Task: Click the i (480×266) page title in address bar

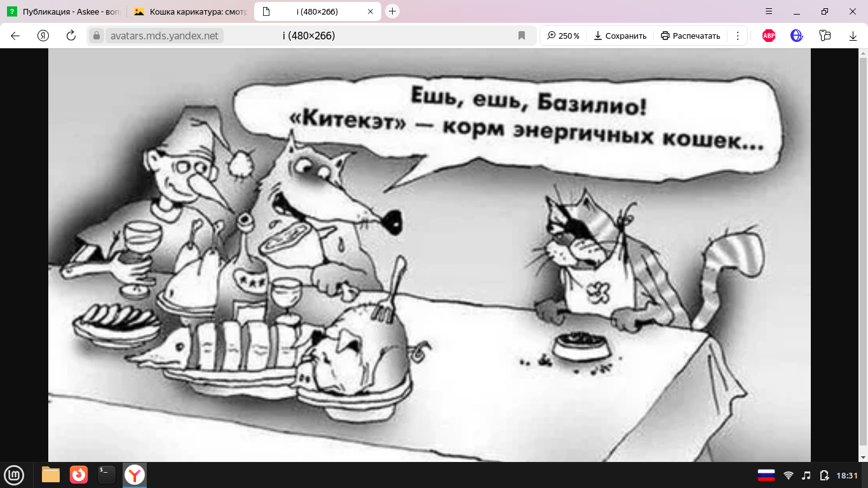Action: click(x=309, y=36)
